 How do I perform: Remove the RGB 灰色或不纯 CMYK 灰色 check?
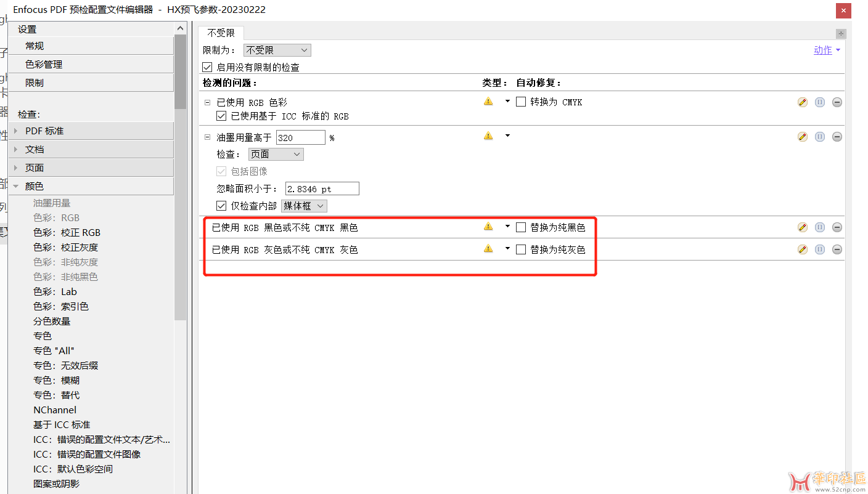click(x=837, y=249)
